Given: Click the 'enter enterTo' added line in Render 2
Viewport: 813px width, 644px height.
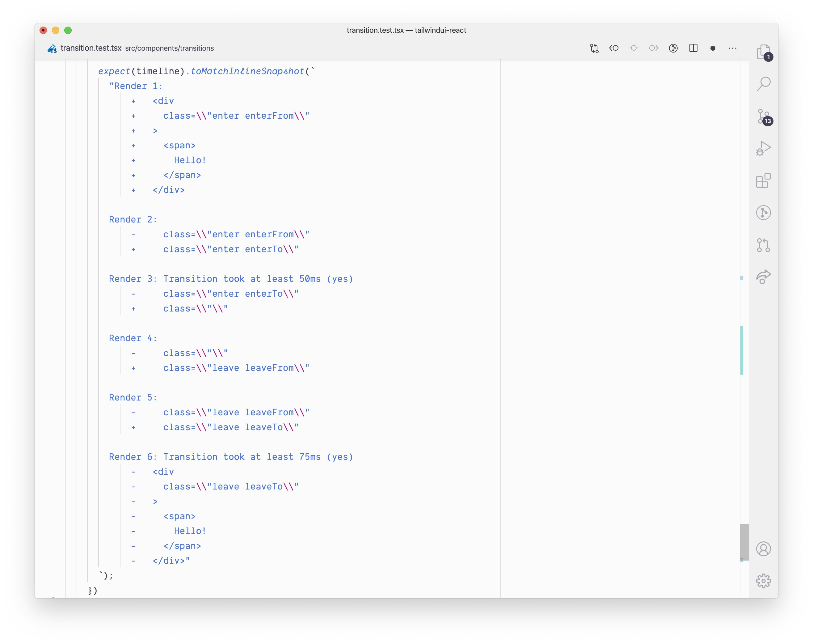Looking at the screenshot, I should click(x=231, y=249).
